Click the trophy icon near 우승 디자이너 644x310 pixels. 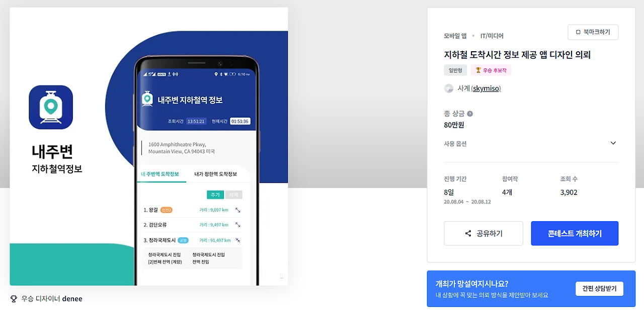[x=14, y=299]
